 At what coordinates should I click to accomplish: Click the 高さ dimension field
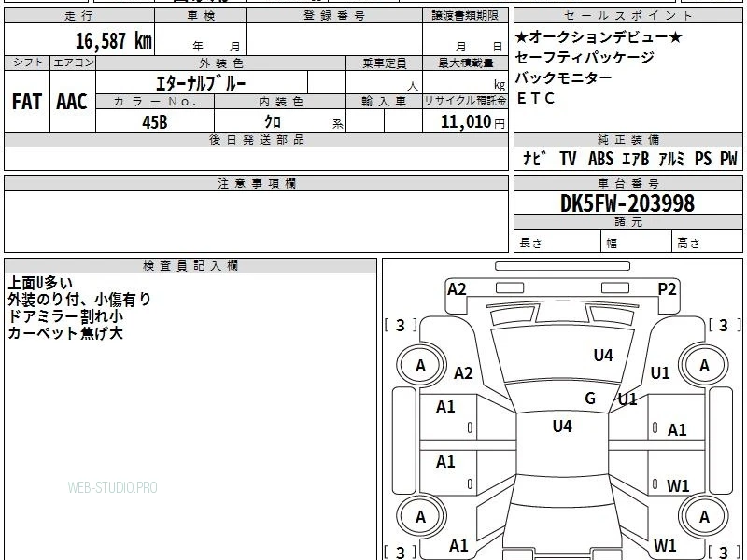707,243
